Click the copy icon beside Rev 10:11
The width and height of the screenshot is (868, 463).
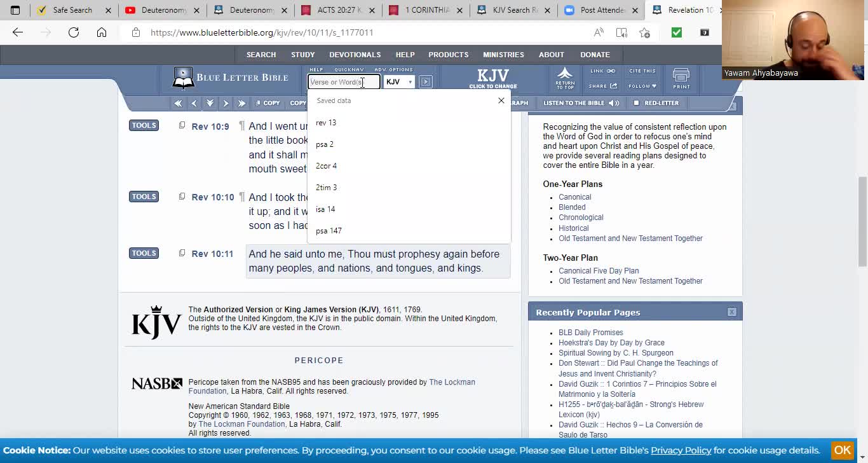(182, 253)
